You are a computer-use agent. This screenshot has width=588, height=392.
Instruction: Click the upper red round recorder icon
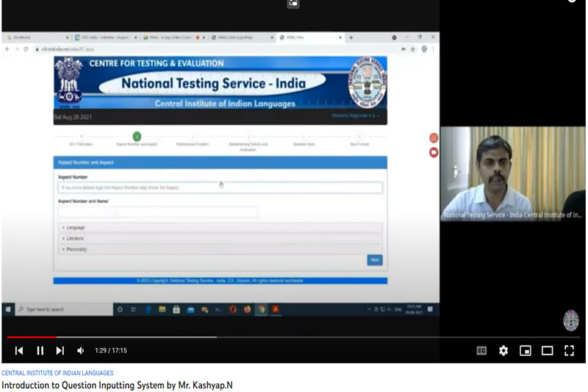coord(434,138)
